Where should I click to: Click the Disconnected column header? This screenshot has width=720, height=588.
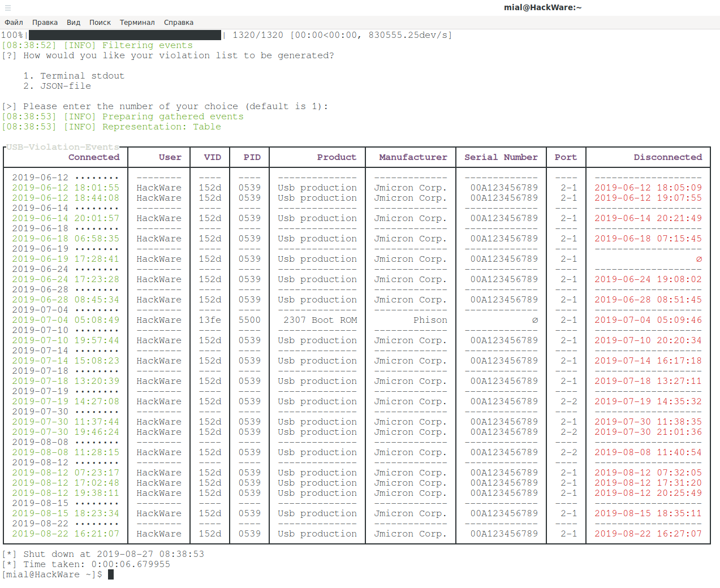tap(667, 157)
